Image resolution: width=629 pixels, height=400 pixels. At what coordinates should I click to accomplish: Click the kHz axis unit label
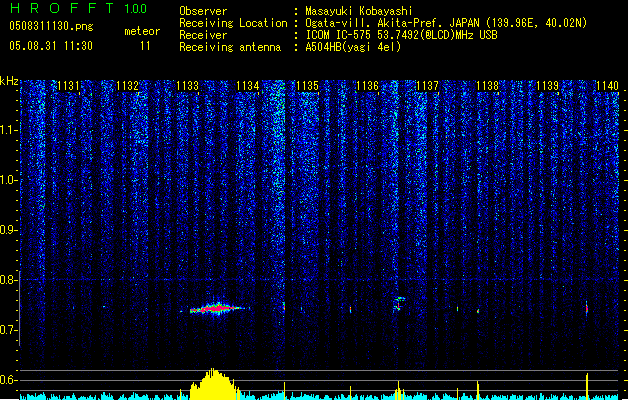coord(9,81)
